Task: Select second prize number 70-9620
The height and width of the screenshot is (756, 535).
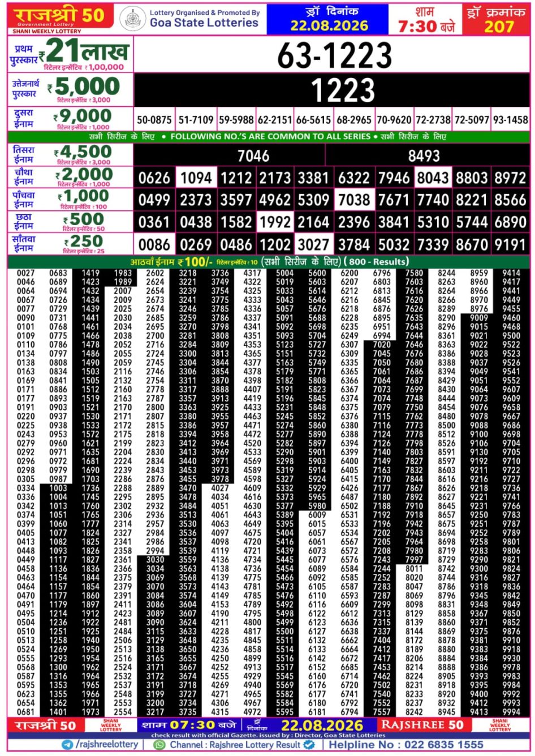Action: click(x=394, y=120)
